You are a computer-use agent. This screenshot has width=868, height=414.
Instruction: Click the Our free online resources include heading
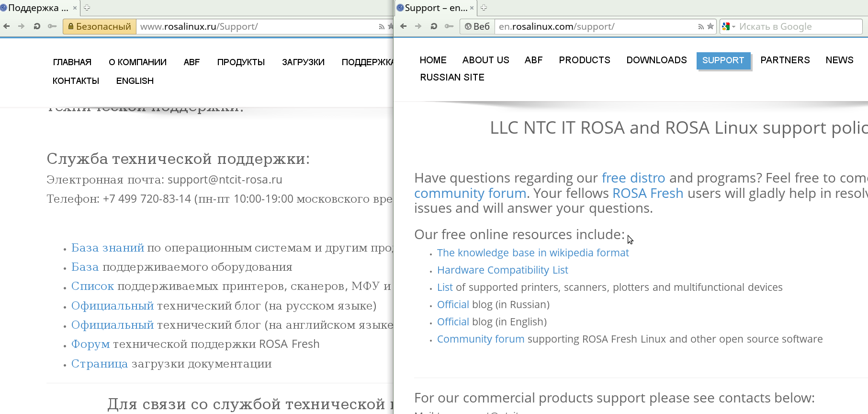coord(519,234)
